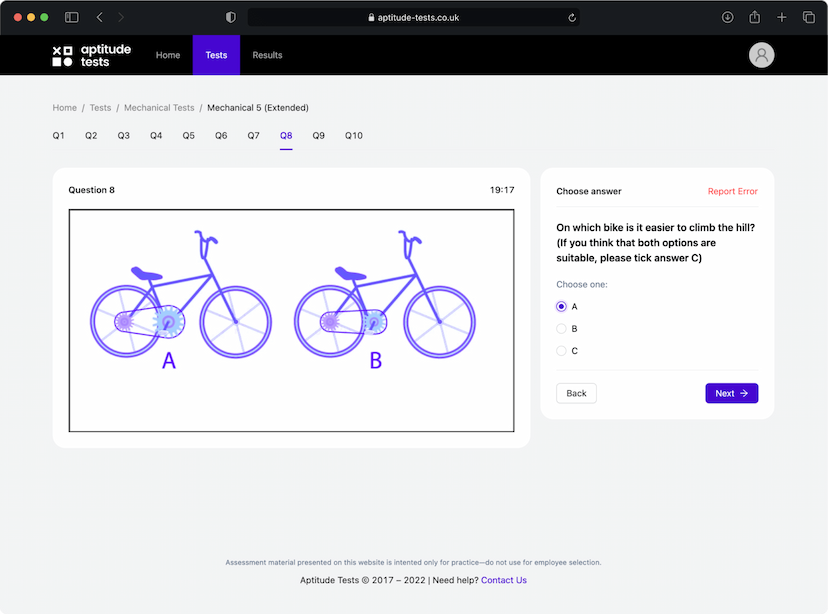Click the address bar URL field
Viewport: 828px width, 614px height.
[x=413, y=17]
